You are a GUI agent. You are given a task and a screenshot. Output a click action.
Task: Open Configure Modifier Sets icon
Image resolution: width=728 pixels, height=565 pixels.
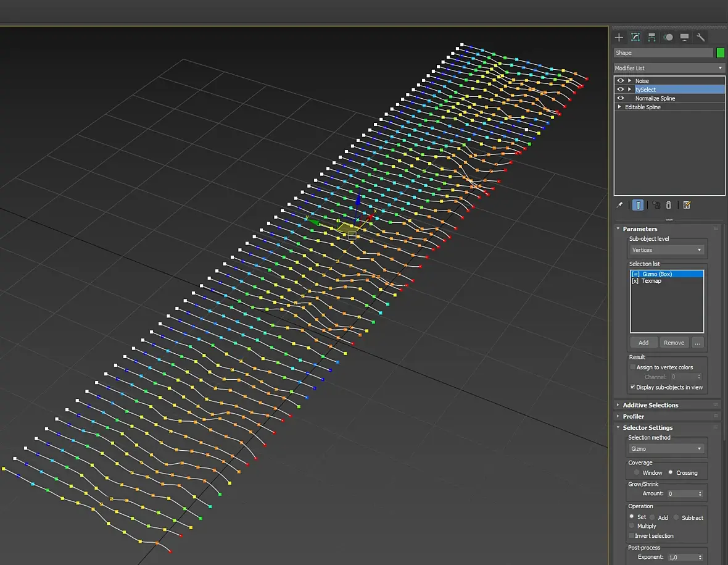click(x=687, y=205)
